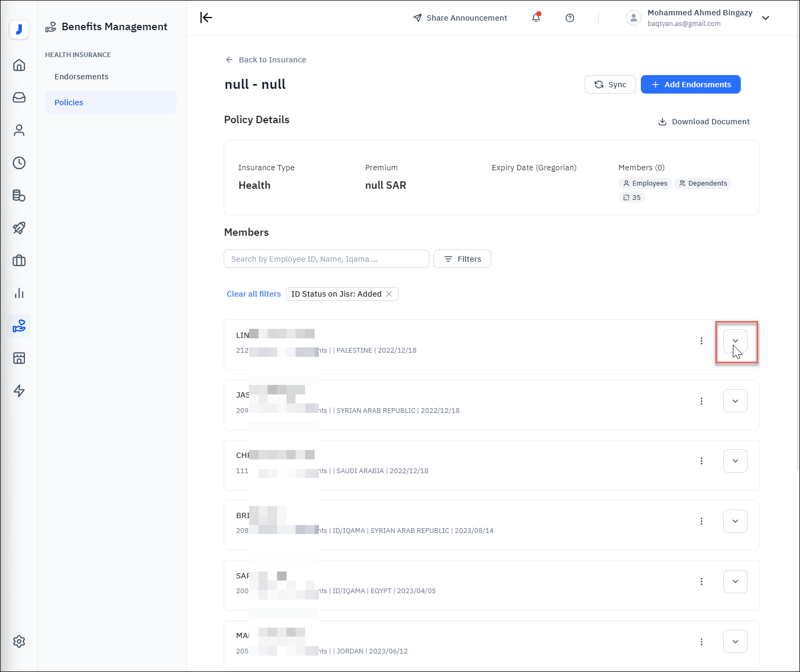Open the inbox tray icon in sidebar
Screen dimensions: 800x672
point(19,98)
